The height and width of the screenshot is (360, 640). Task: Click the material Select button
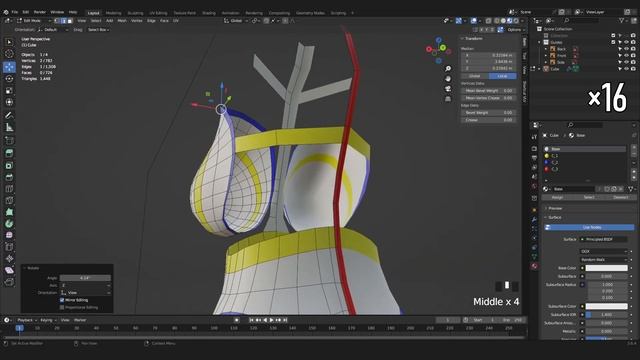coord(589,198)
